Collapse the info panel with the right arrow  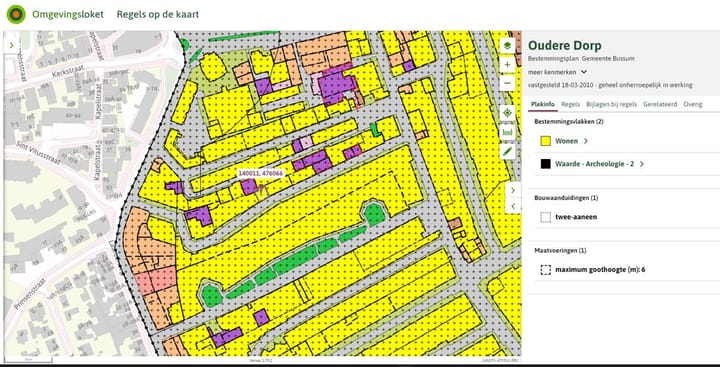point(513,190)
